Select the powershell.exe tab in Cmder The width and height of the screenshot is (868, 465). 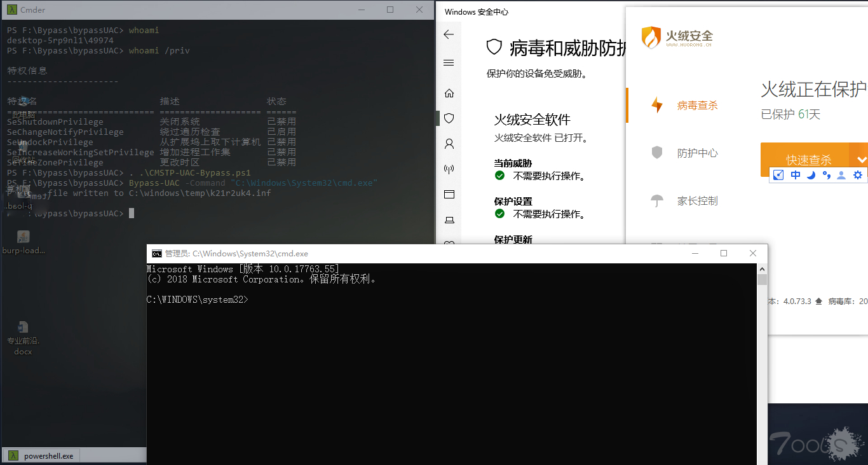[x=41, y=455]
